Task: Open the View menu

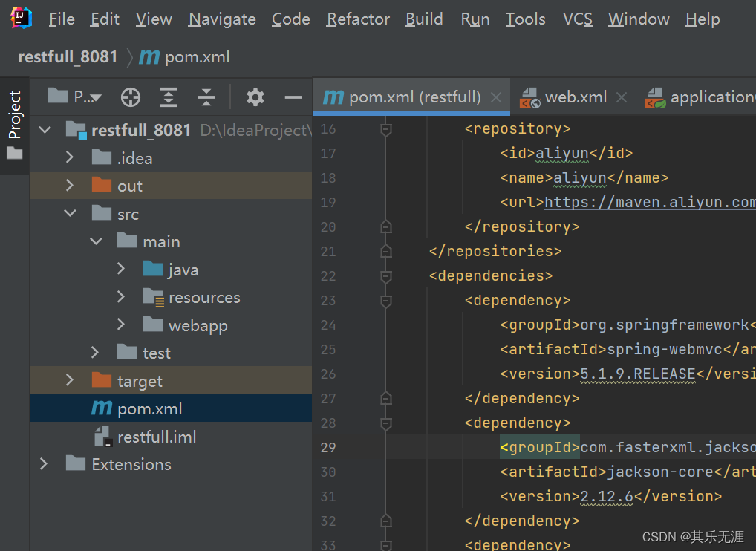Action: point(154,19)
